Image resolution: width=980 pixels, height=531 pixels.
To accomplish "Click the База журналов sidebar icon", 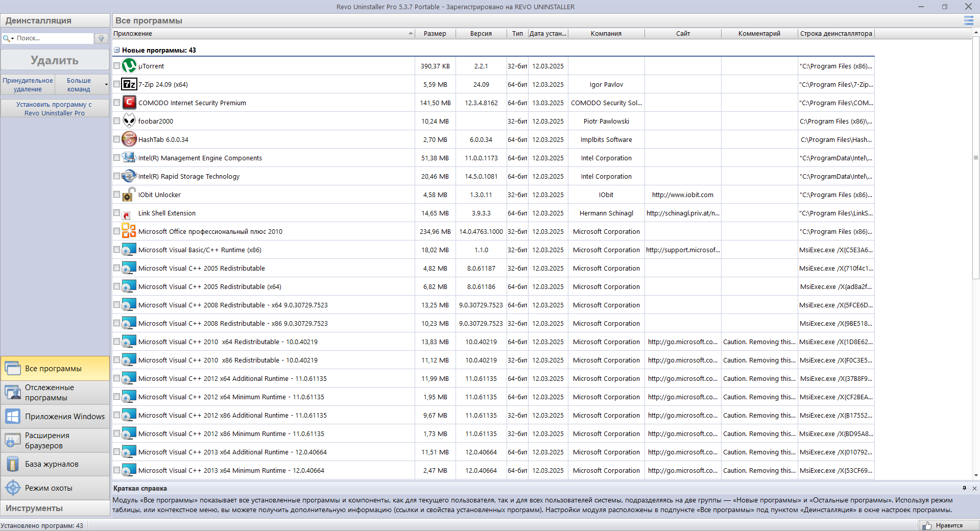I will click(x=13, y=464).
